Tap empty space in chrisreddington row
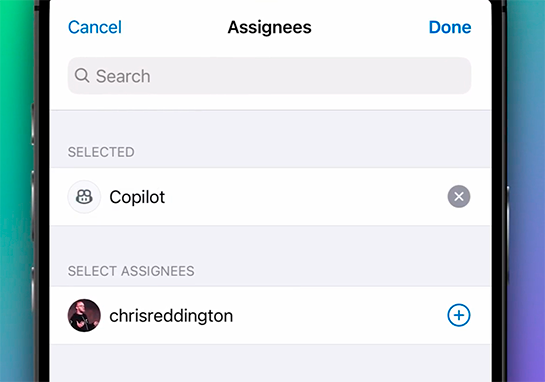Image resolution: width=545 pixels, height=382 pixels. pos(339,315)
